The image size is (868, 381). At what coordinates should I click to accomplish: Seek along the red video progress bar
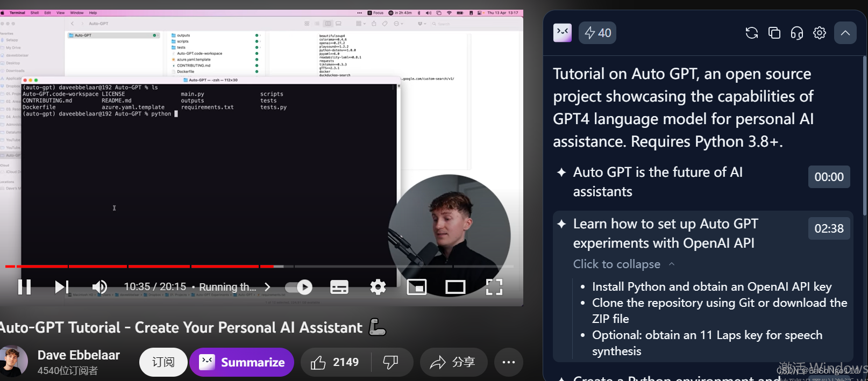(259, 266)
